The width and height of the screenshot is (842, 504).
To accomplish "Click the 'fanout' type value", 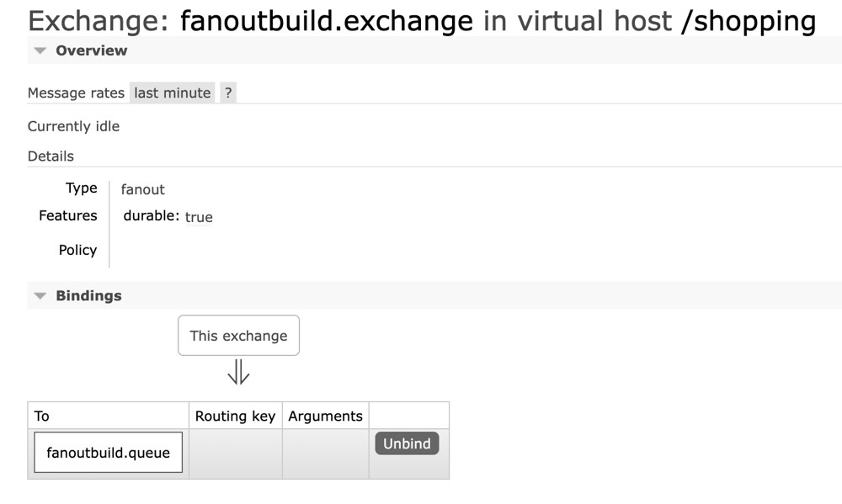I will coord(143,189).
